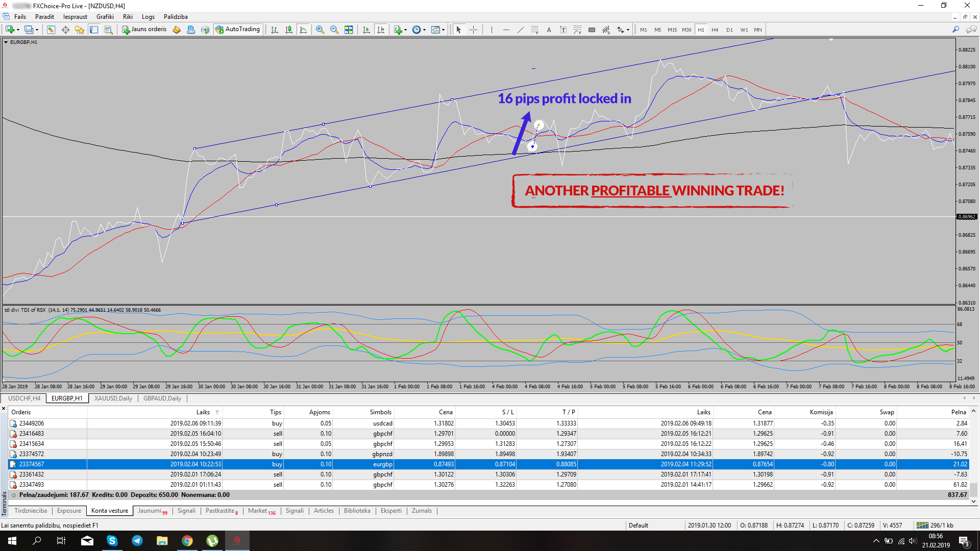This screenshot has height=551, width=980.
Task: Open the search magnifier icon
Action: coord(955,30)
